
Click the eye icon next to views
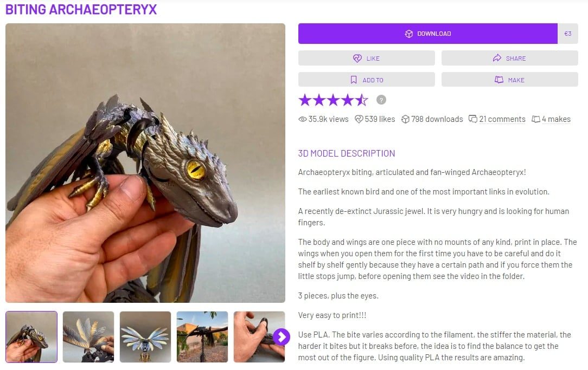coord(302,119)
